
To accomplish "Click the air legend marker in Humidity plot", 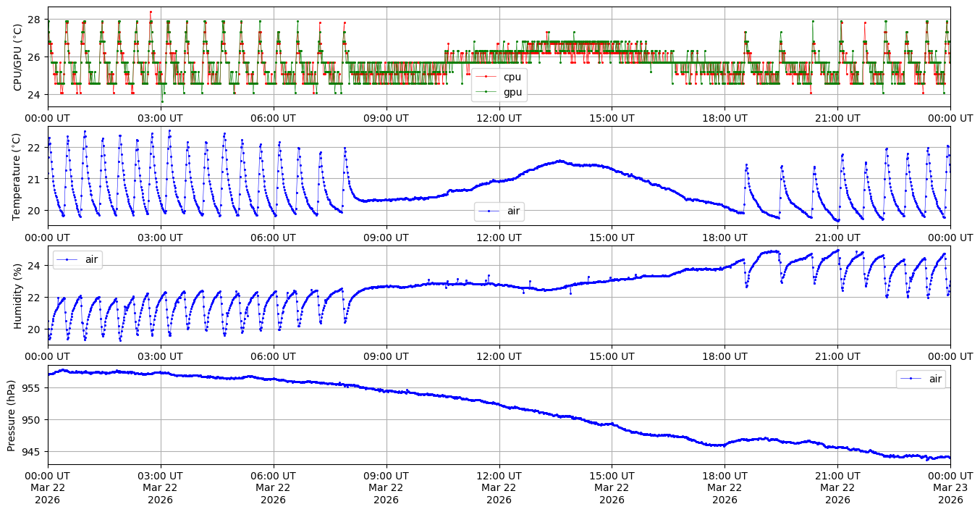I will pos(67,259).
